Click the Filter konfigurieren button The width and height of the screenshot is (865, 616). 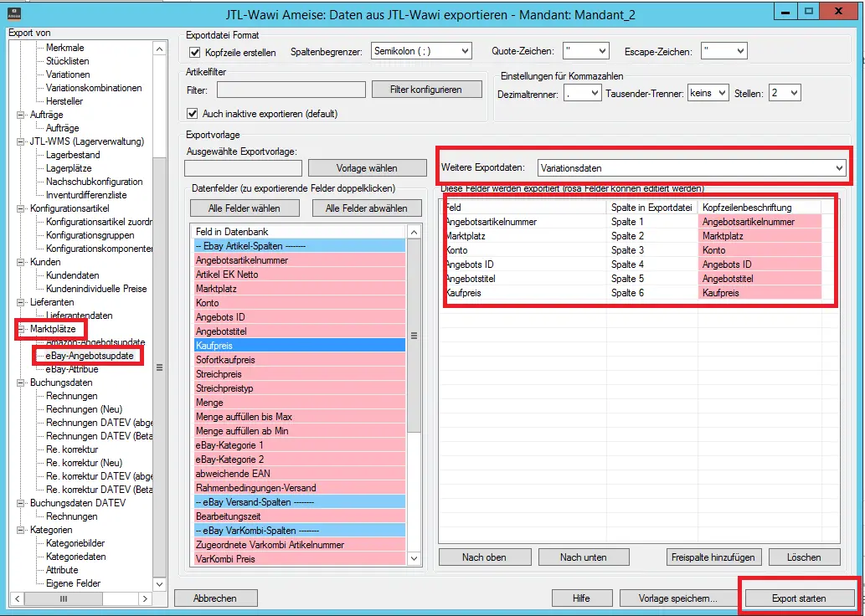pos(426,90)
